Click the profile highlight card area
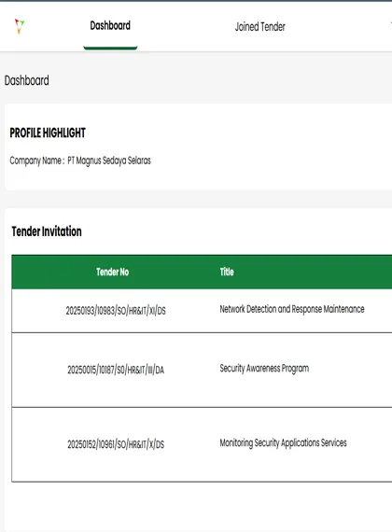Image resolution: width=392 pixels, height=532 pixels. pos(198,147)
